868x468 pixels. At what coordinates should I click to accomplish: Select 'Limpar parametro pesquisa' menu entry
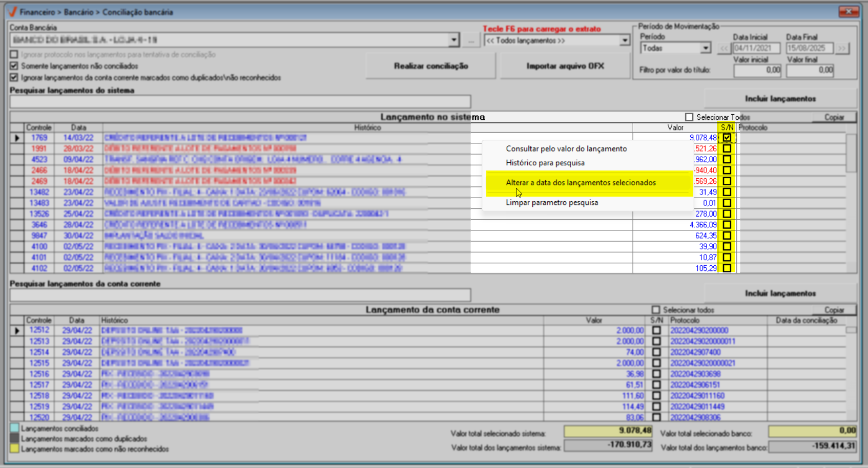click(552, 203)
